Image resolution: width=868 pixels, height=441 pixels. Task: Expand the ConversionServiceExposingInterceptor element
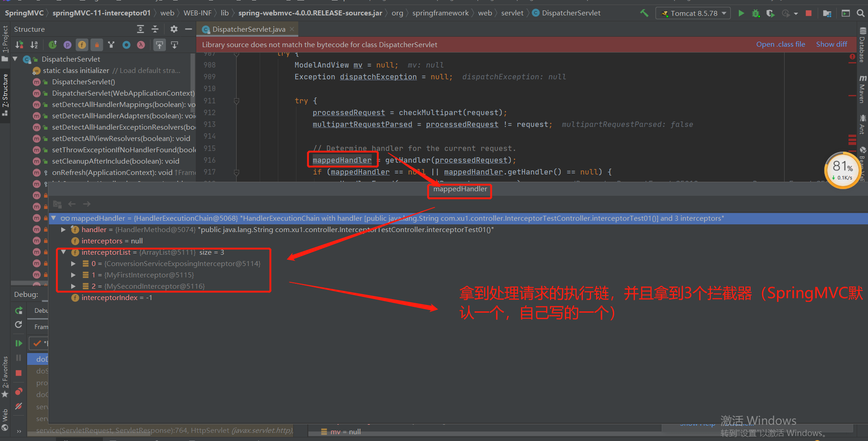tap(73, 263)
